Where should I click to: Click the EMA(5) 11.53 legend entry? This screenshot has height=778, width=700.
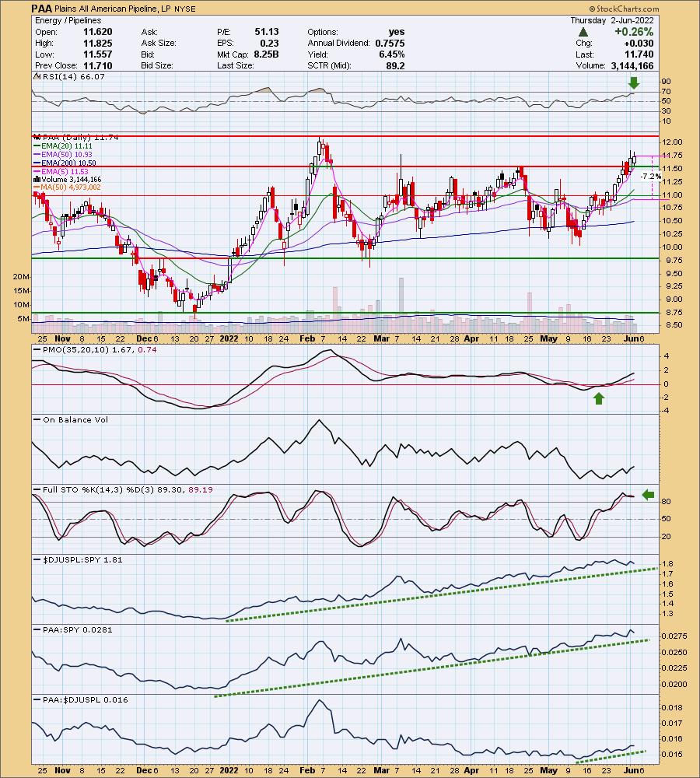pos(61,171)
